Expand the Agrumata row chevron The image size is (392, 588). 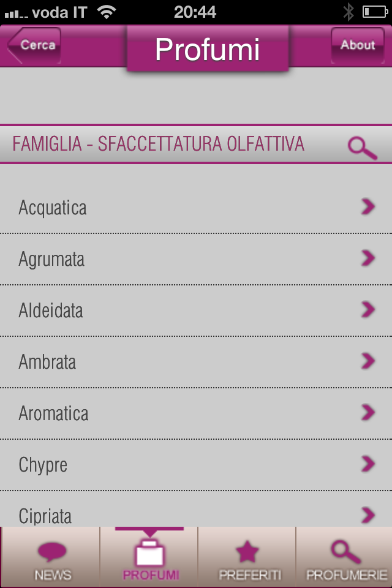[x=367, y=258]
